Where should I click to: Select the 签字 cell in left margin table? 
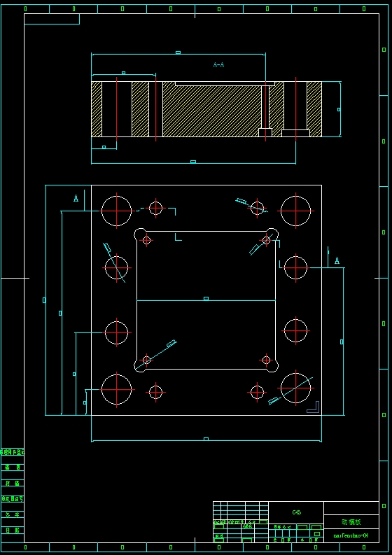13,514
